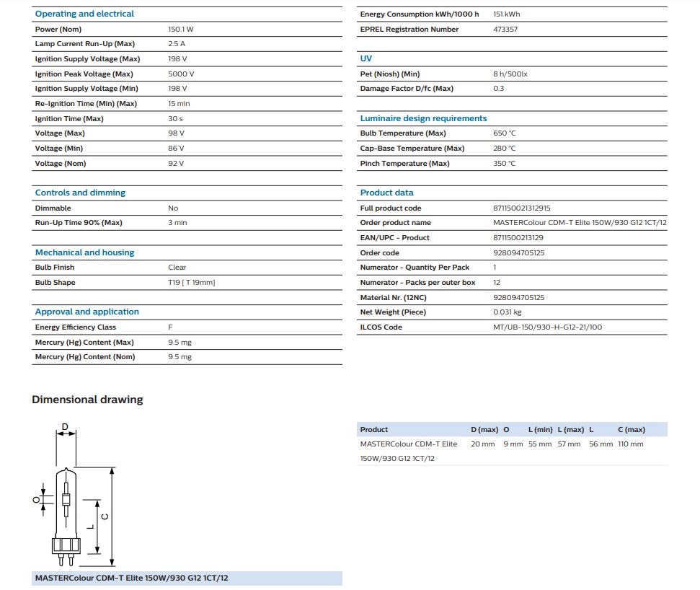Select the '9.5 mg' value for Mercury Content (Nom)
This screenshot has height=590, width=700.
(x=180, y=357)
